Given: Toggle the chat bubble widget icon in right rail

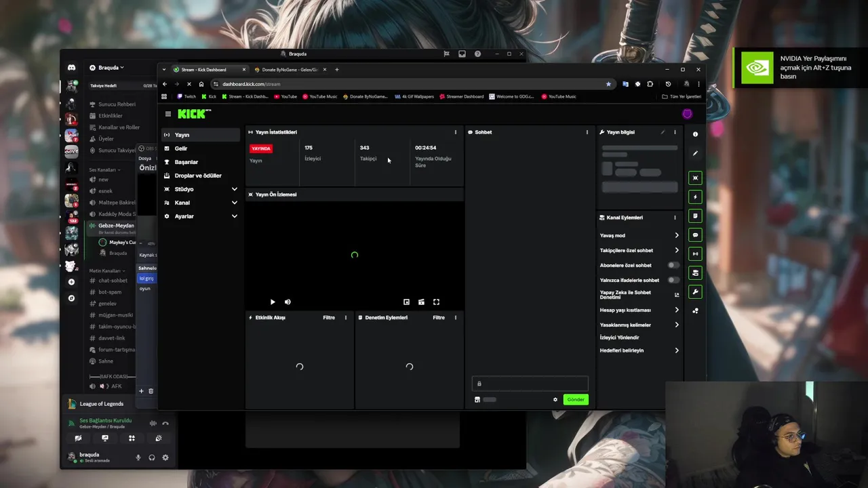Looking at the screenshot, I should [695, 235].
